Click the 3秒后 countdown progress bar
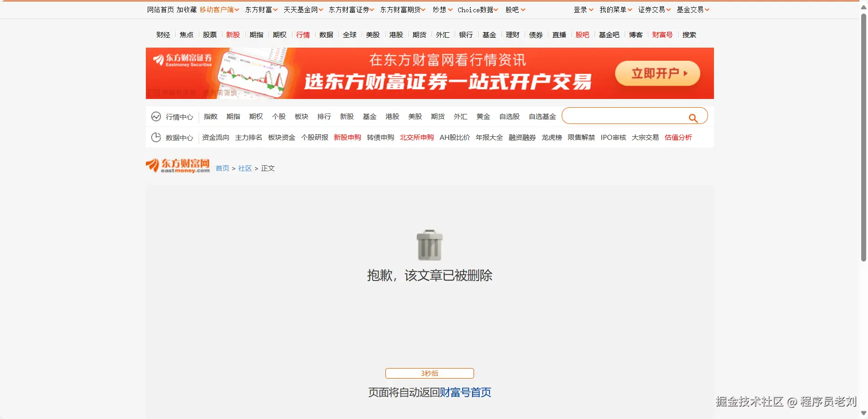868x419 pixels. [x=429, y=373]
